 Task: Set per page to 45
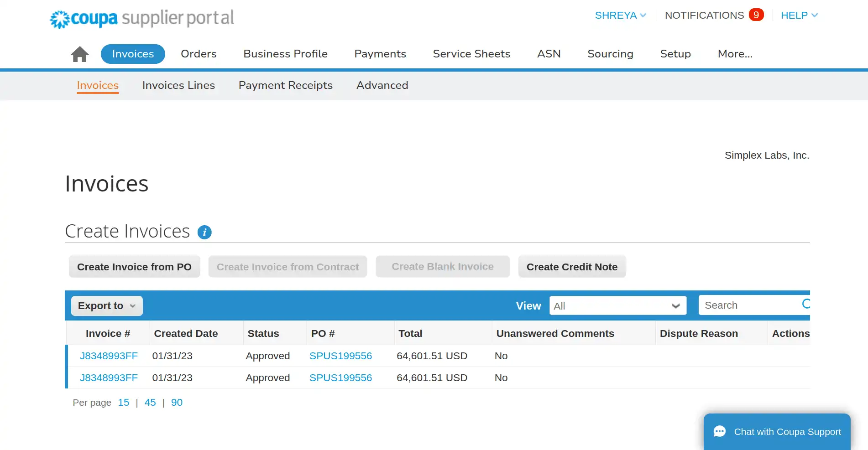point(150,403)
